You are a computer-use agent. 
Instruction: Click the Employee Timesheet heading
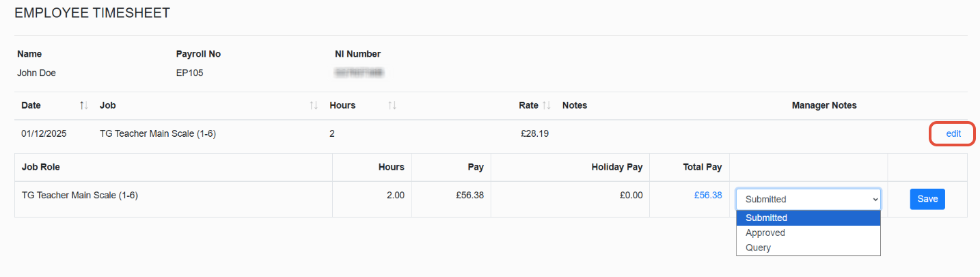[x=92, y=13]
